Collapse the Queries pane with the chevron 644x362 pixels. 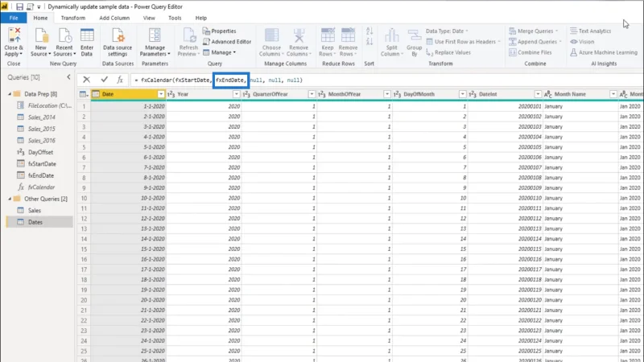[x=68, y=77]
